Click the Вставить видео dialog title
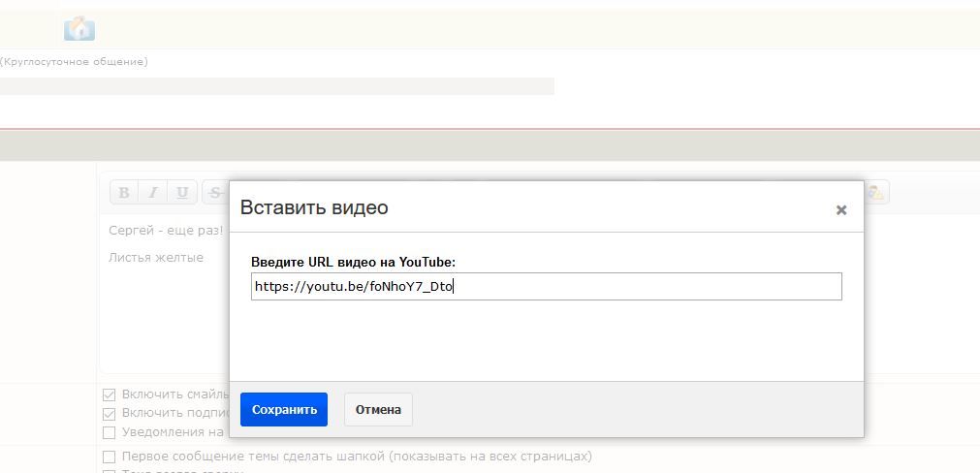The width and height of the screenshot is (980, 473). [x=314, y=207]
